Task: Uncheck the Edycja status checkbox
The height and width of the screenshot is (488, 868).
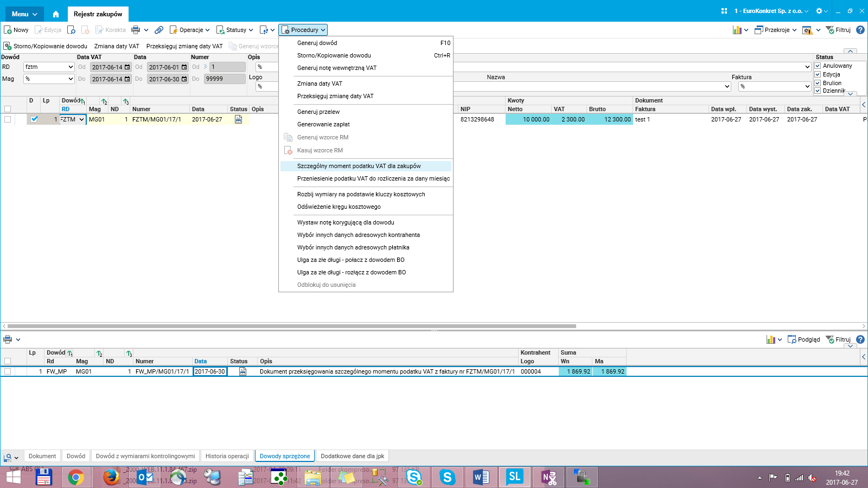Action: [818, 74]
